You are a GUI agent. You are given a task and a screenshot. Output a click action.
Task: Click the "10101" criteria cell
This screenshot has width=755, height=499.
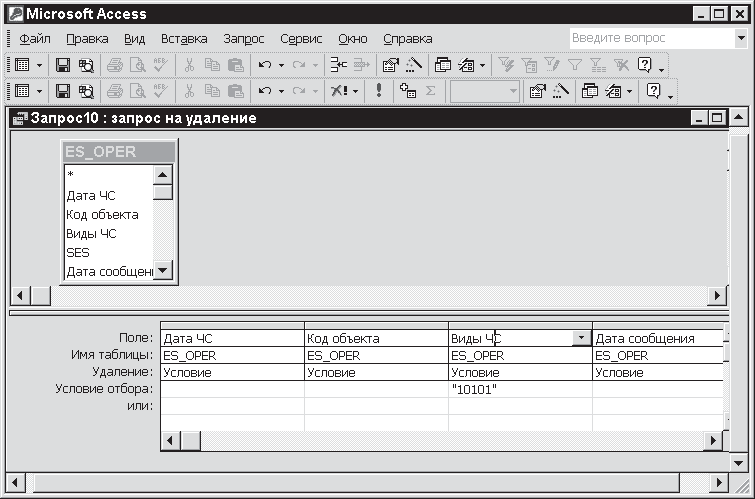click(519, 389)
